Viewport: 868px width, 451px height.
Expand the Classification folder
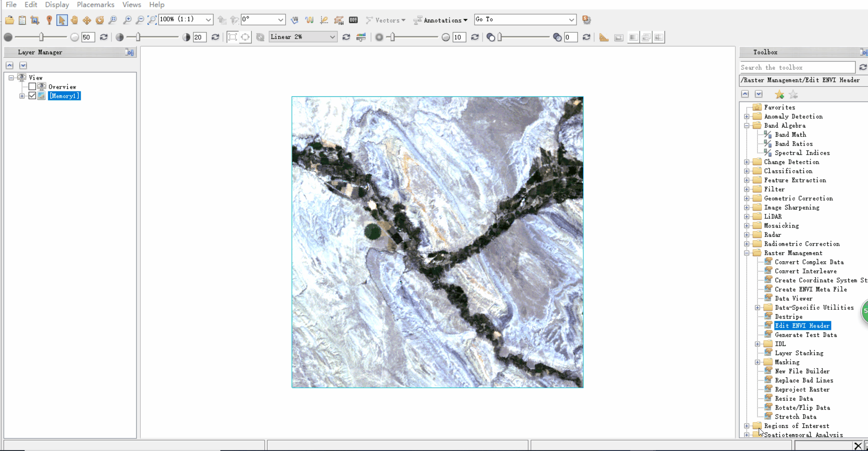pos(747,171)
